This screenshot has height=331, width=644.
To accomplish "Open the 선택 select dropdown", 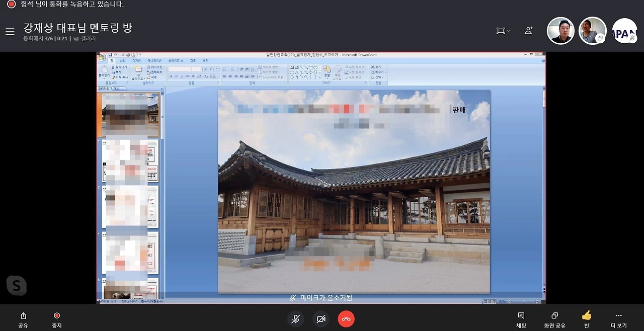I will [x=377, y=77].
